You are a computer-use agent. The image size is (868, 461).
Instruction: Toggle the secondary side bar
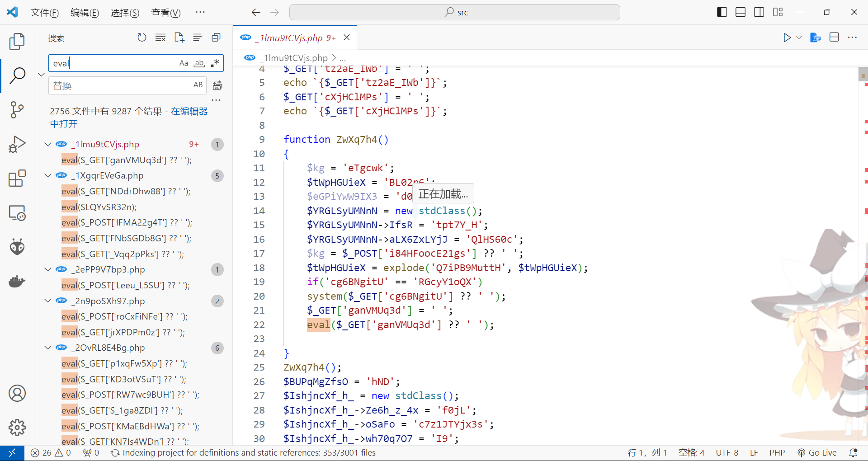point(759,12)
